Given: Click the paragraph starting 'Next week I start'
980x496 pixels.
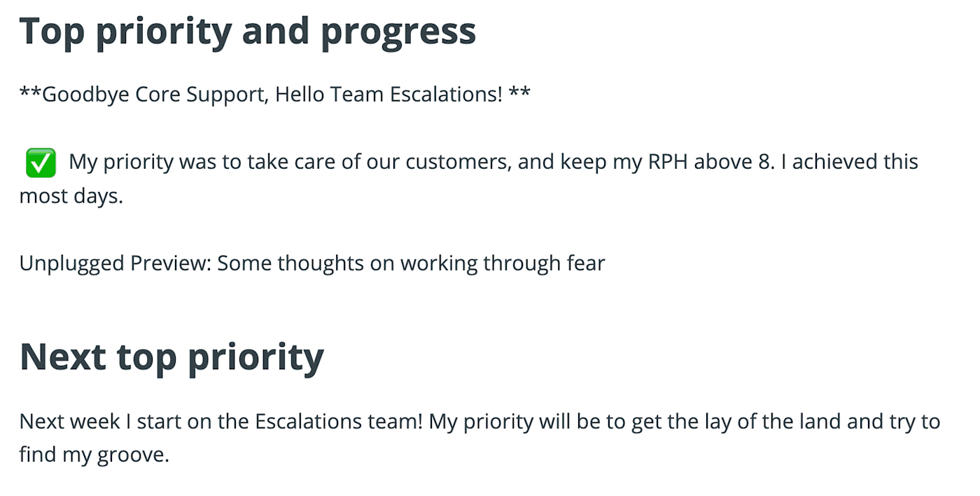Looking at the screenshot, I should point(479,439).
